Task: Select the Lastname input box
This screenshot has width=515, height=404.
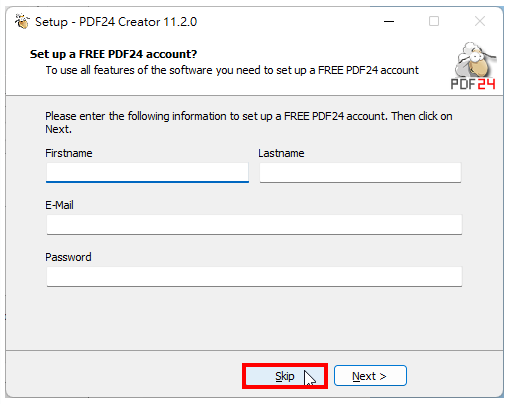Action: [x=360, y=172]
